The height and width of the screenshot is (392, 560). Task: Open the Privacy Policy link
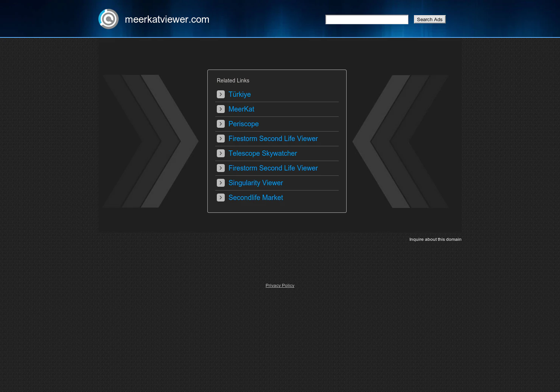(280, 285)
